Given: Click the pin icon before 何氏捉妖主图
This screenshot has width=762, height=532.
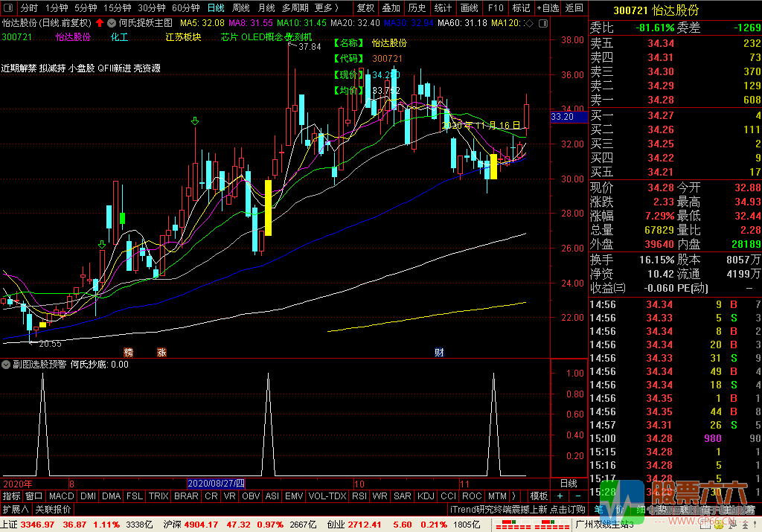Looking at the screenshot, I should click(112, 23).
